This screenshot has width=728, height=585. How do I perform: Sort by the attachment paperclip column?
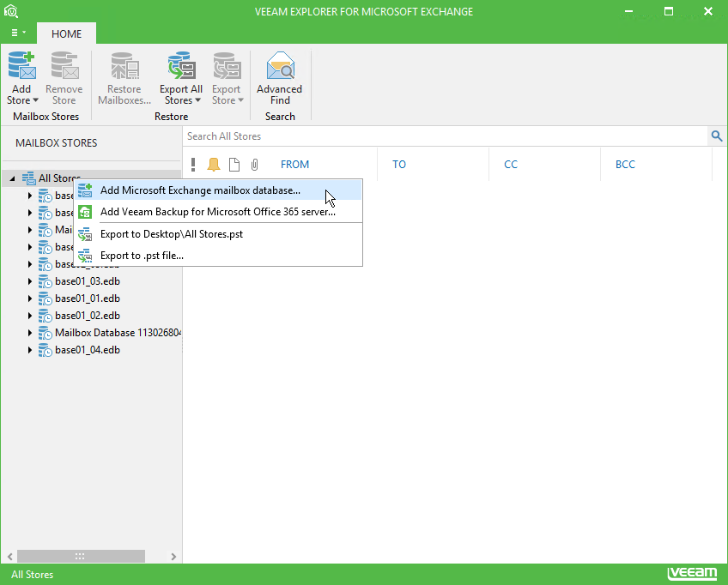point(254,164)
